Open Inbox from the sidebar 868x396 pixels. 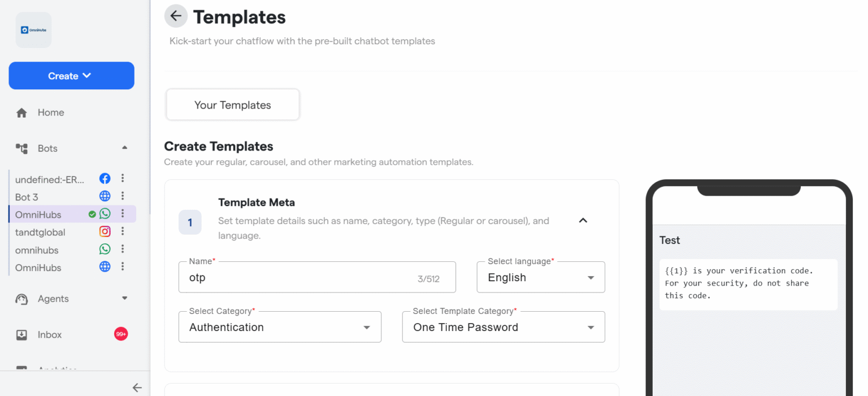pos(50,335)
